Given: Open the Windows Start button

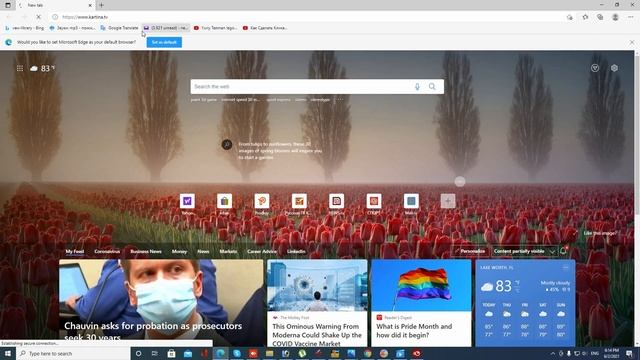Looking at the screenshot, I should (7, 353).
